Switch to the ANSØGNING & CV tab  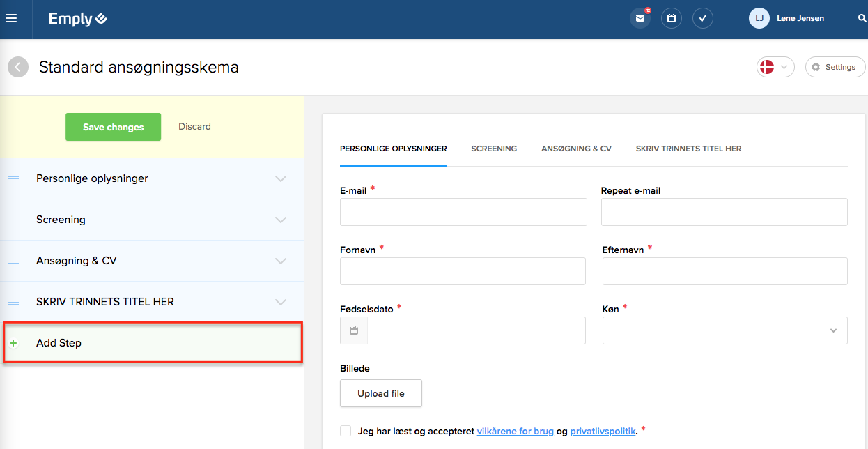click(x=576, y=149)
